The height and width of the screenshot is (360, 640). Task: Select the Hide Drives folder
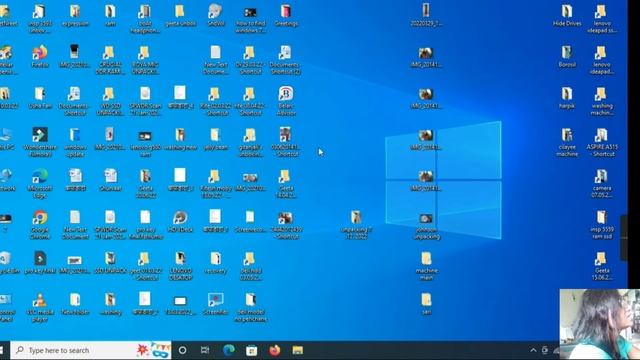point(567,16)
